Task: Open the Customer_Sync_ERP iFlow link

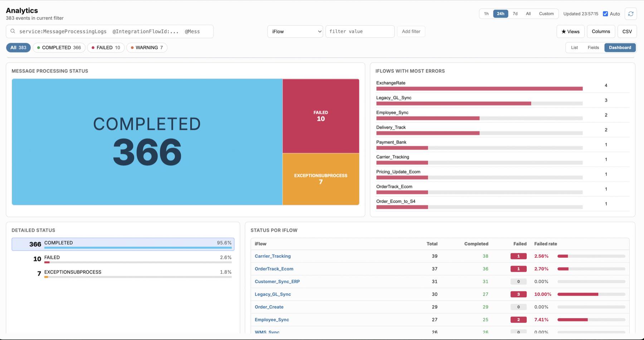Action: (277, 282)
